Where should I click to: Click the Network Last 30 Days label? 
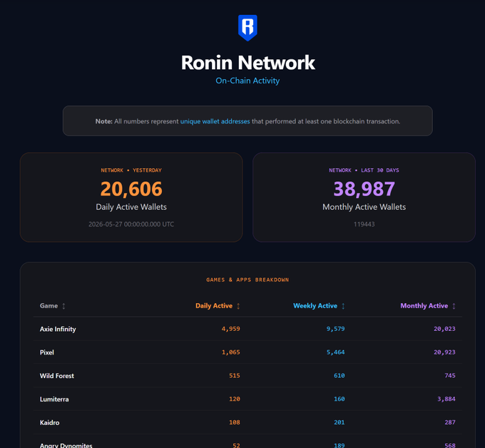coord(364,170)
